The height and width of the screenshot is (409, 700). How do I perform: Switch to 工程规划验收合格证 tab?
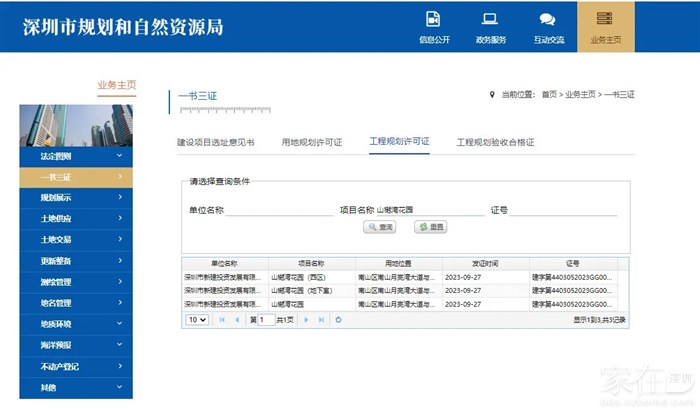tap(495, 142)
